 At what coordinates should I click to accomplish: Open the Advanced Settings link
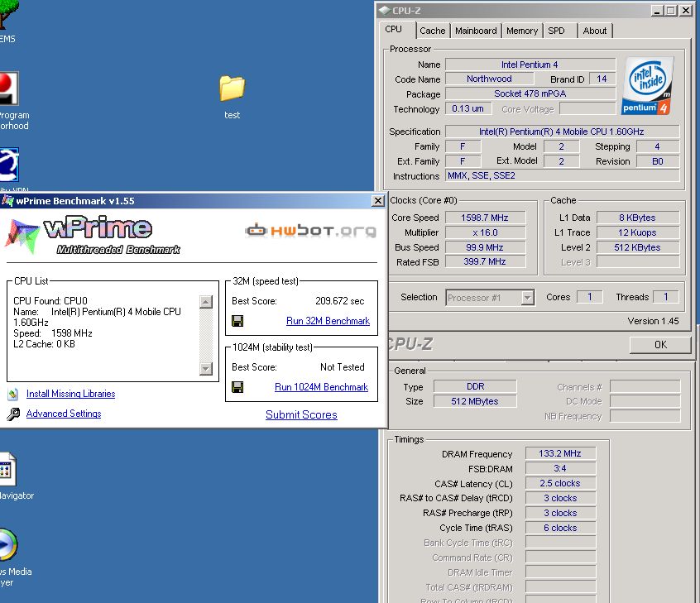point(64,414)
